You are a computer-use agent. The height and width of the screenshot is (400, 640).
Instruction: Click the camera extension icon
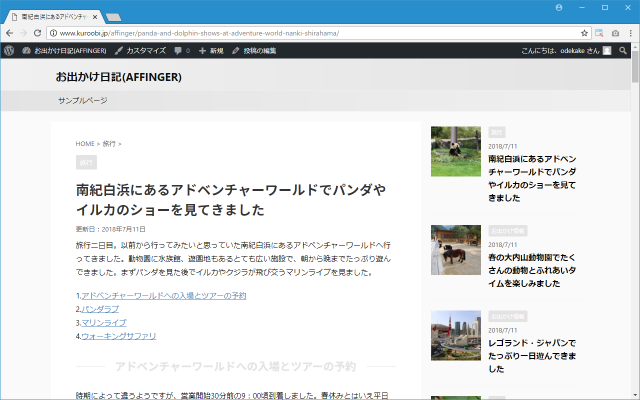coord(615,33)
